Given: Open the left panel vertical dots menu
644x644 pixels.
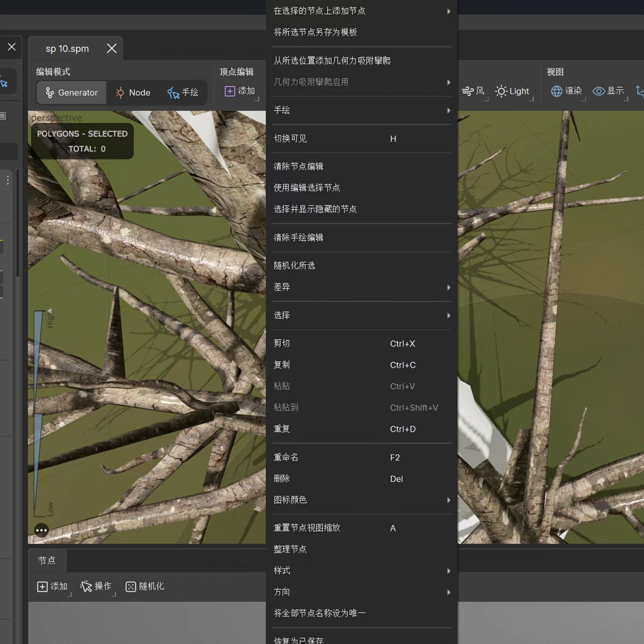Looking at the screenshot, I should pos(7,180).
